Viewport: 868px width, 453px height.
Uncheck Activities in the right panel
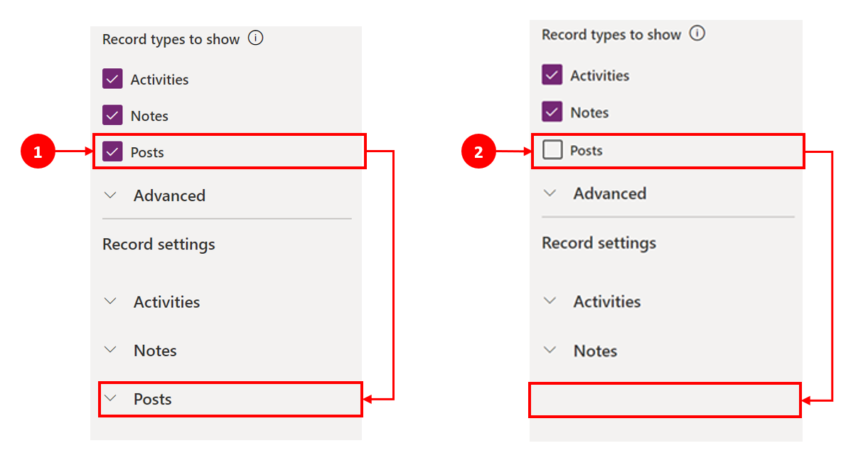click(552, 75)
